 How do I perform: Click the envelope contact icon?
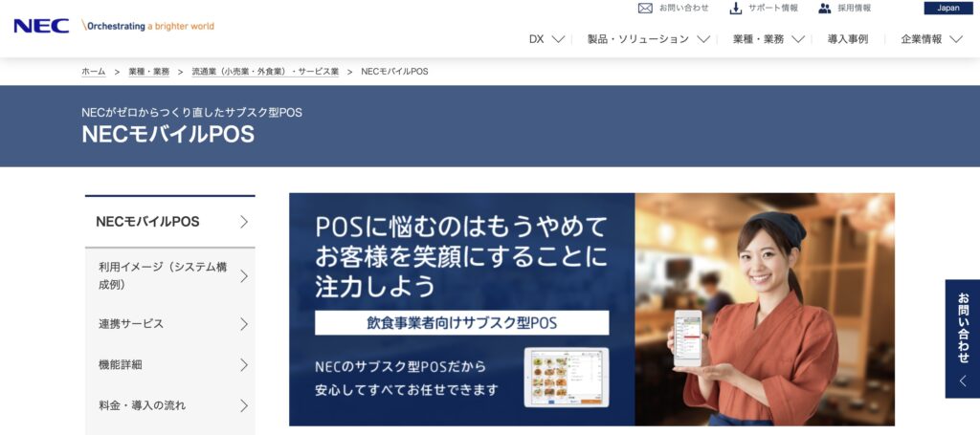pos(645,8)
